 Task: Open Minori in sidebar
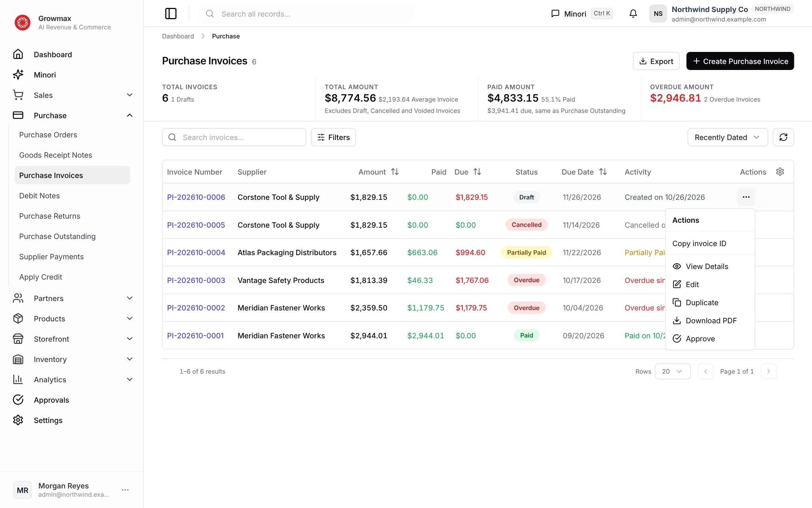click(71, 75)
